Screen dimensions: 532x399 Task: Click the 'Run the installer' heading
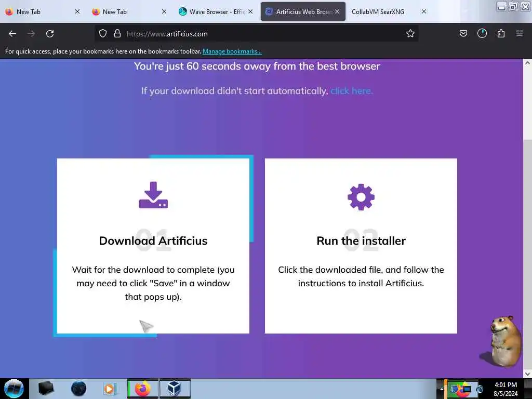click(361, 241)
